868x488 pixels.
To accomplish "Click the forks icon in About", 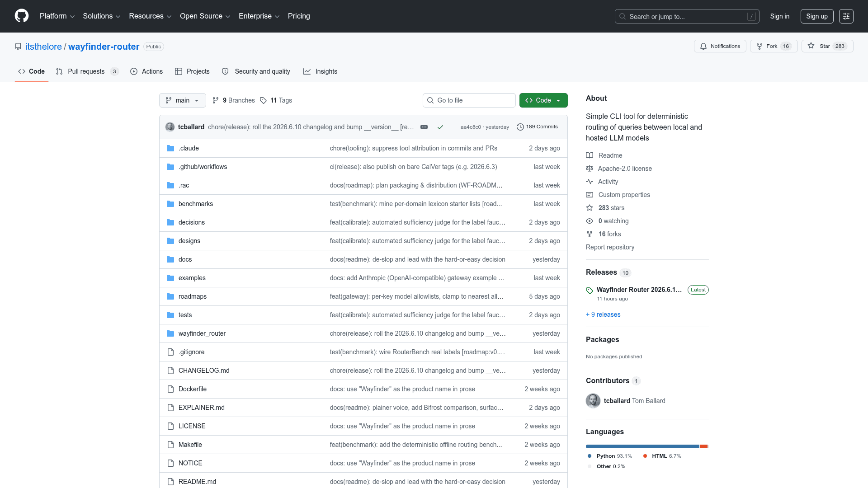I will point(590,234).
